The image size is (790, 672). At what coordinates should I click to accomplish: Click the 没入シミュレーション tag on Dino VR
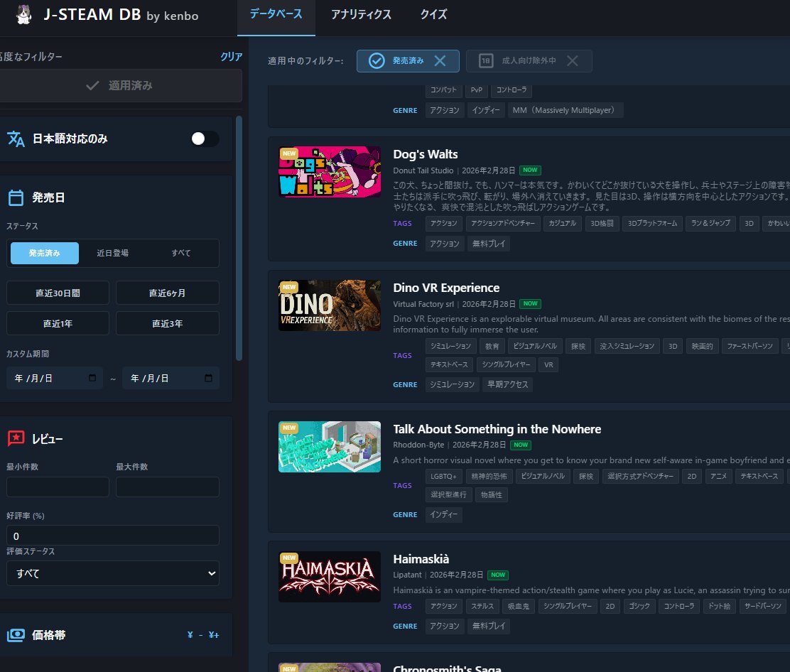[627, 346]
